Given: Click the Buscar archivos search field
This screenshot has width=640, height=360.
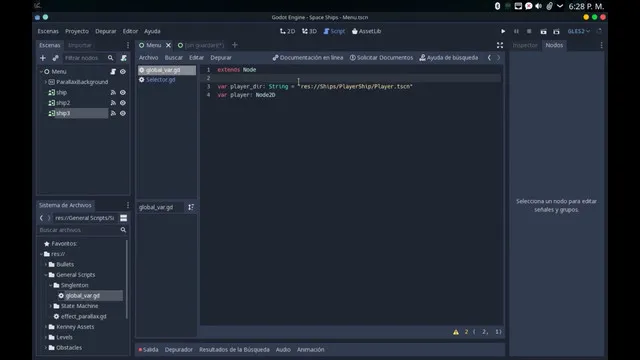Looking at the screenshot, I should pos(82,230).
